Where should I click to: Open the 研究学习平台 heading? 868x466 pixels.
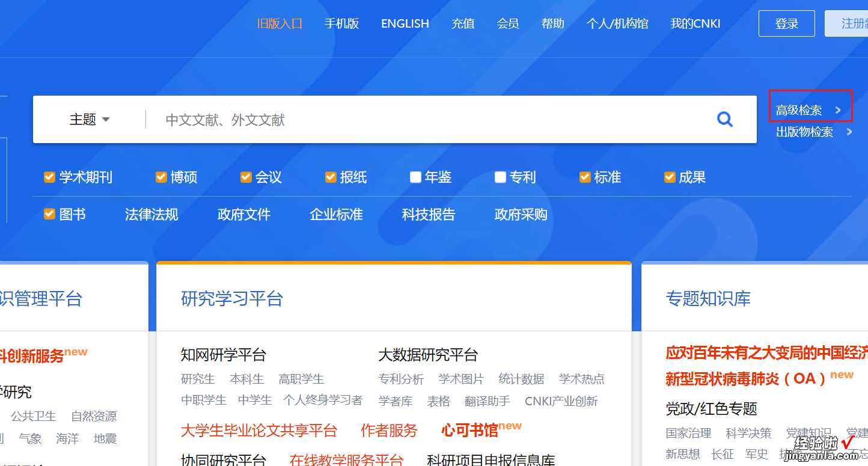(232, 298)
